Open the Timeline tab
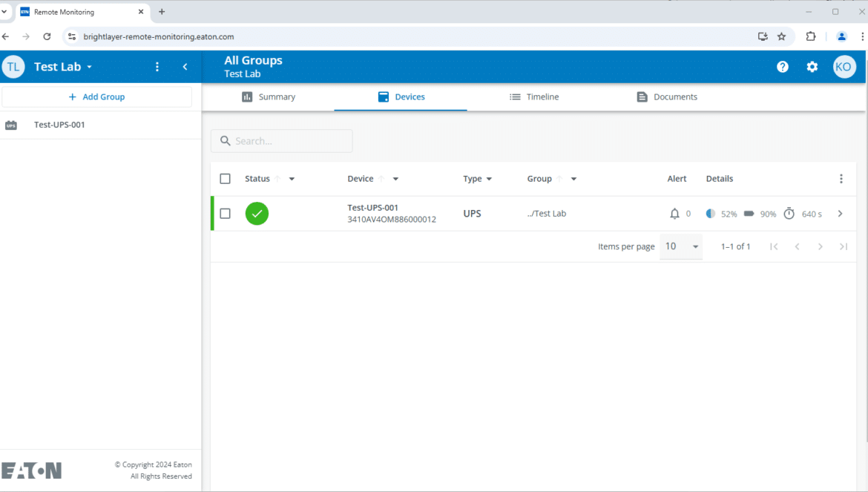 click(533, 97)
